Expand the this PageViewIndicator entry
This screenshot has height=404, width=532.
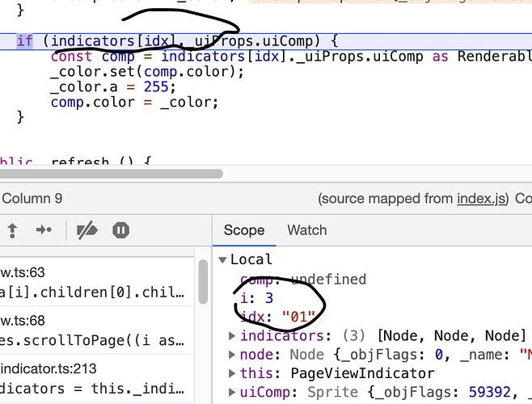(232, 373)
